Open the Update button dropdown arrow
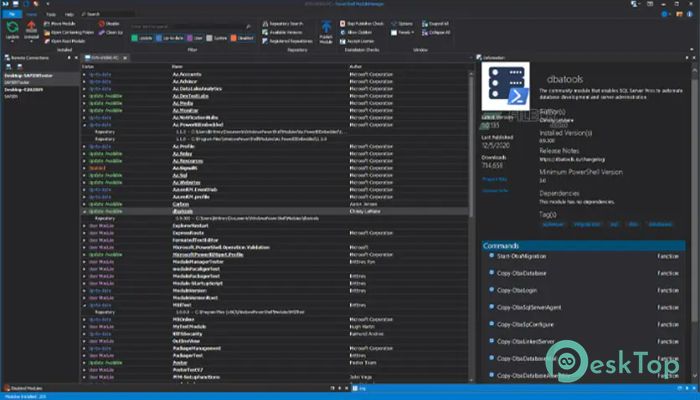The width and height of the screenshot is (700, 400). 12,42
